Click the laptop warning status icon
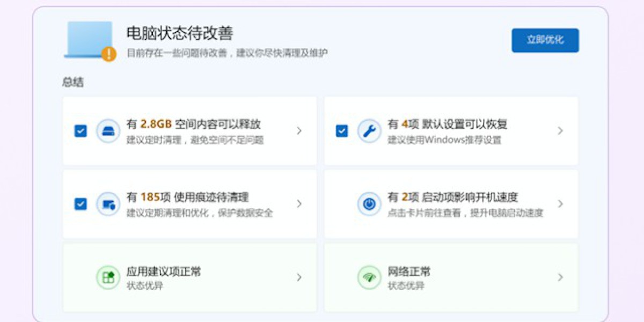This screenshot has width=644, height=322. coord(90,41)
